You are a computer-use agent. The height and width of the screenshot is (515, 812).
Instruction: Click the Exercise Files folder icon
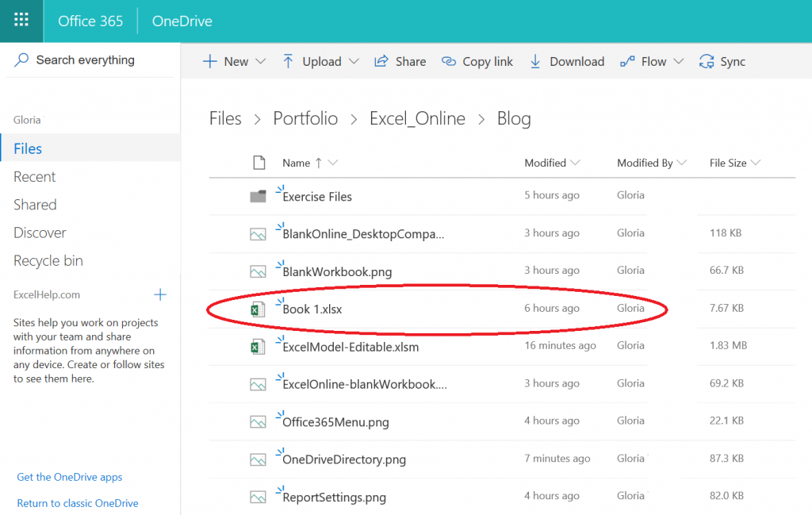coord(258,197)
